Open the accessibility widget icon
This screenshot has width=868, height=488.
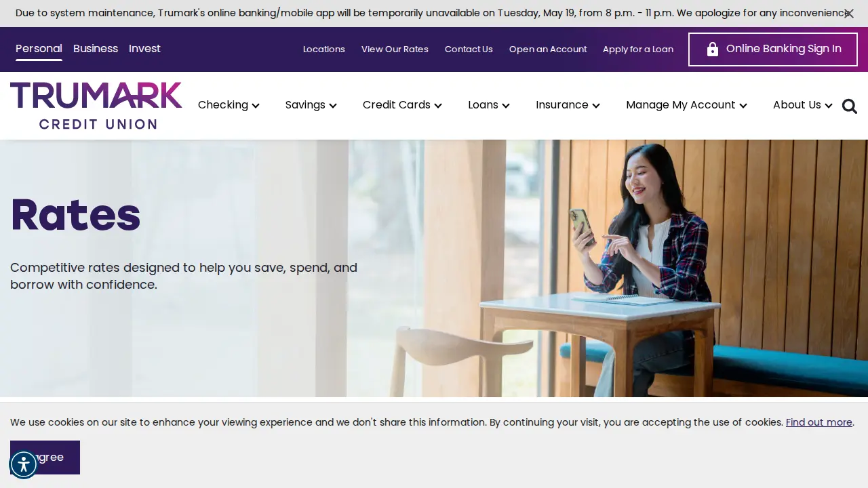pyautogui.click(x=24, y=464)
